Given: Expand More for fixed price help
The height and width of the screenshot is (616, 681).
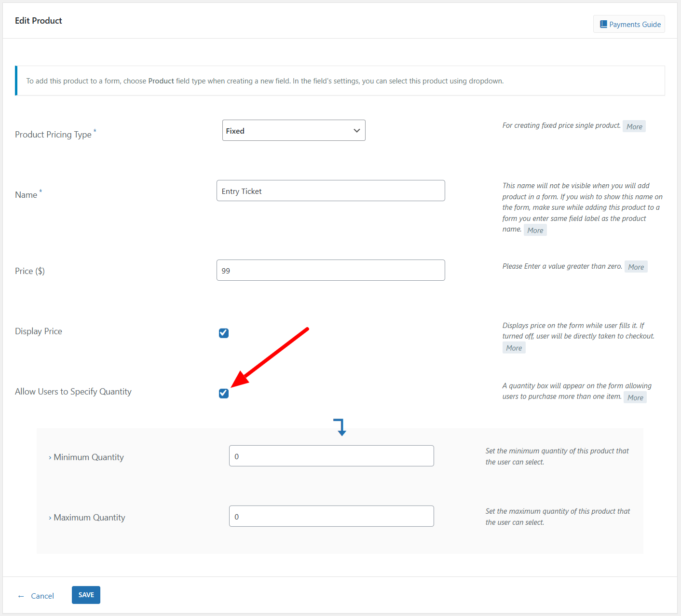Looking at the screenshot, I should click(x=634, y=126).
